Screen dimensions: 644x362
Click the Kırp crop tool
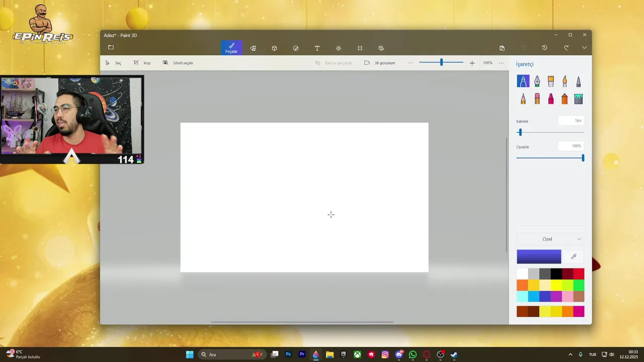coord(142,63)
